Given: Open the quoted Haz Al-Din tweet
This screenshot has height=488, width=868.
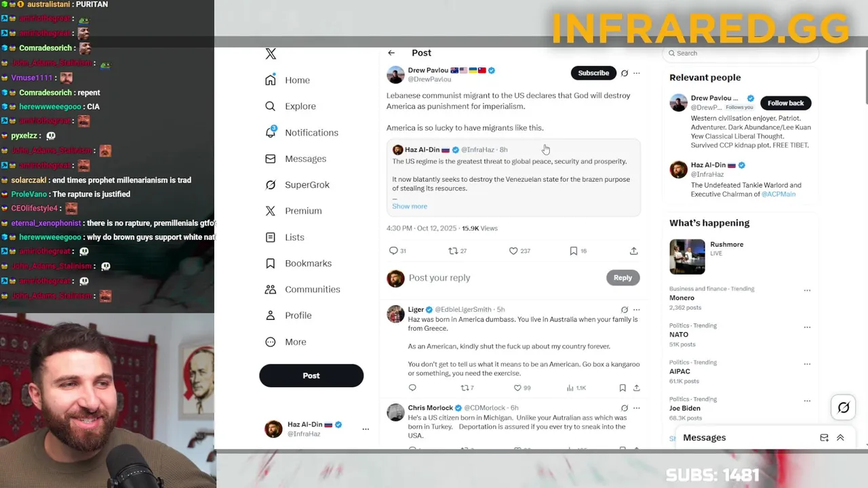Looking at the screenshot, I should click(513, 178).
